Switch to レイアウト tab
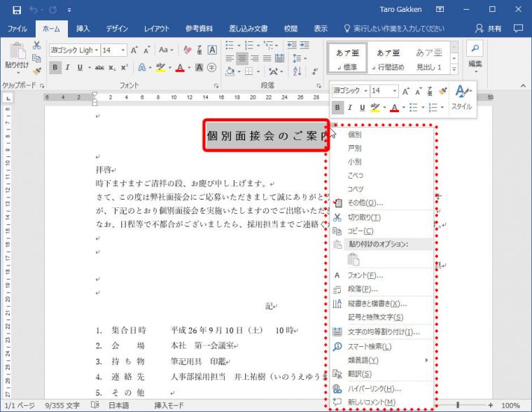The height and width of the screenshot is (412, 532). click(156, 29)
